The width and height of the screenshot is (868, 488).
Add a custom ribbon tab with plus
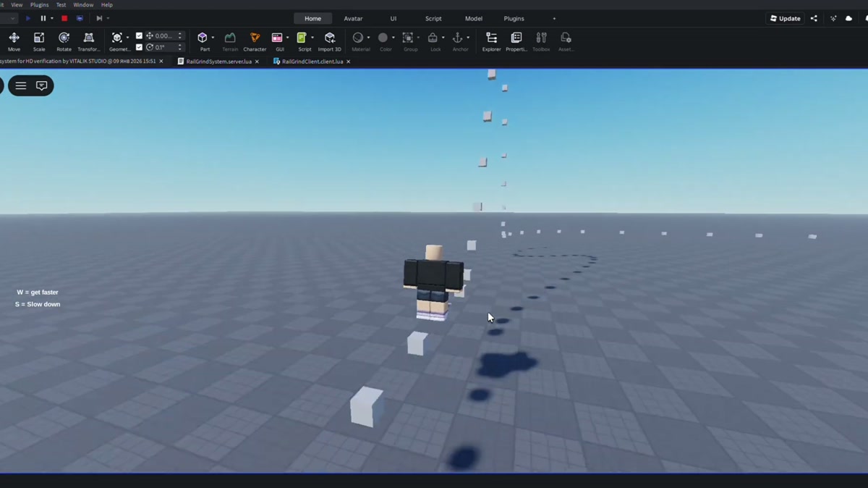coord(555,19)
